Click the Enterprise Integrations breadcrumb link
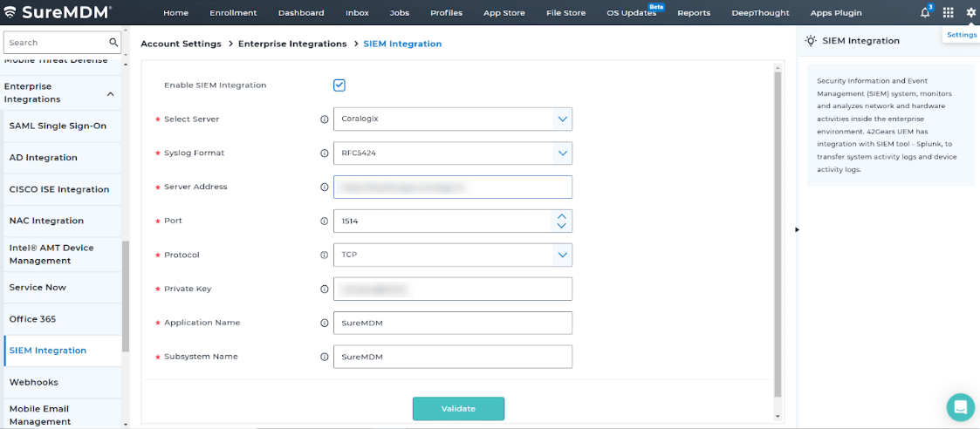This screenshot has width=980, height=429. coord(292,44)
